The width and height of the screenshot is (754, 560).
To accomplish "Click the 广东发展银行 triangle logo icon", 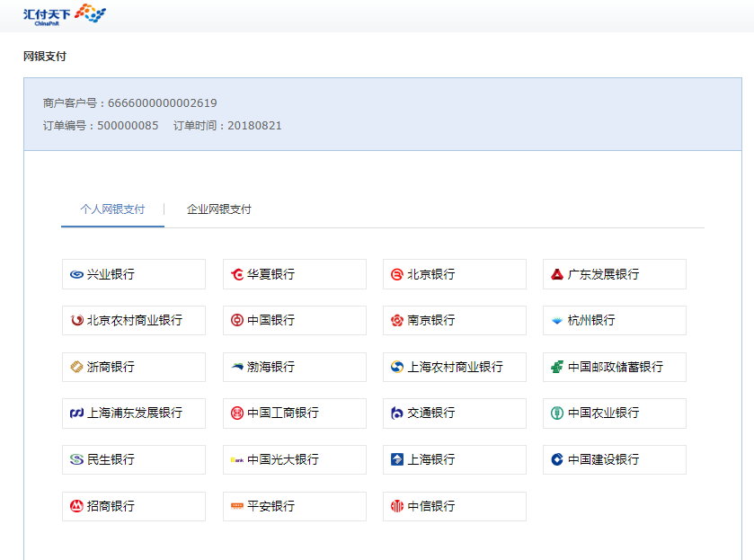I will 557,274.
